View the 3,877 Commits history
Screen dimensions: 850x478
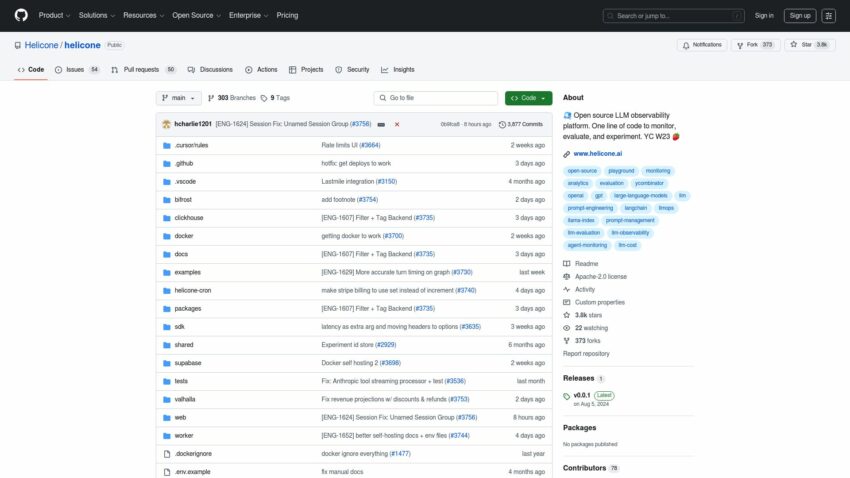[x=520, y=124]
